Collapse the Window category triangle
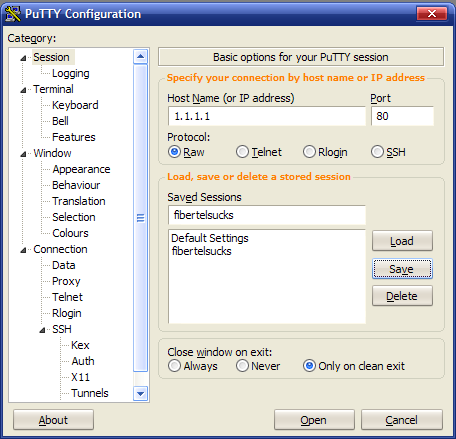This screenshot has height=439, width=456. (23, 154)
